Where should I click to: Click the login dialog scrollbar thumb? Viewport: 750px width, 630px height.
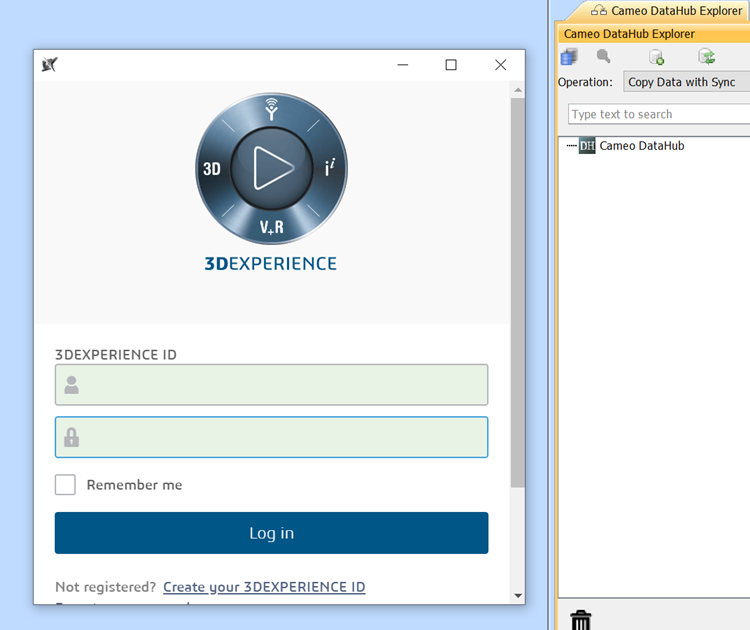(518, 293)
